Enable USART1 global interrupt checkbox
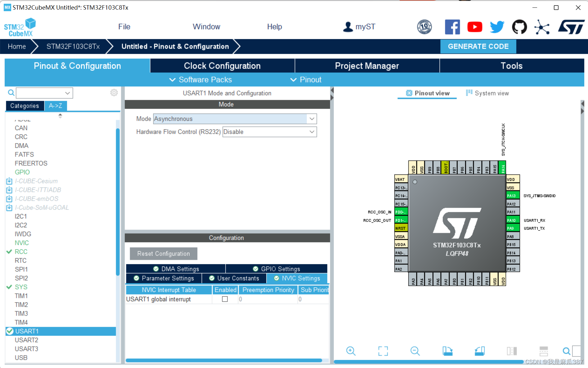 click(225, 299)
